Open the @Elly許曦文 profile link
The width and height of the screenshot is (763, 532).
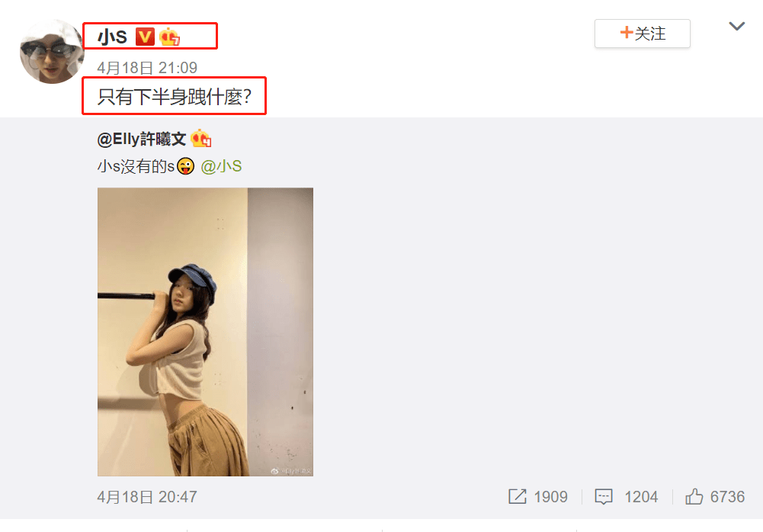click(x=142, y=139)
